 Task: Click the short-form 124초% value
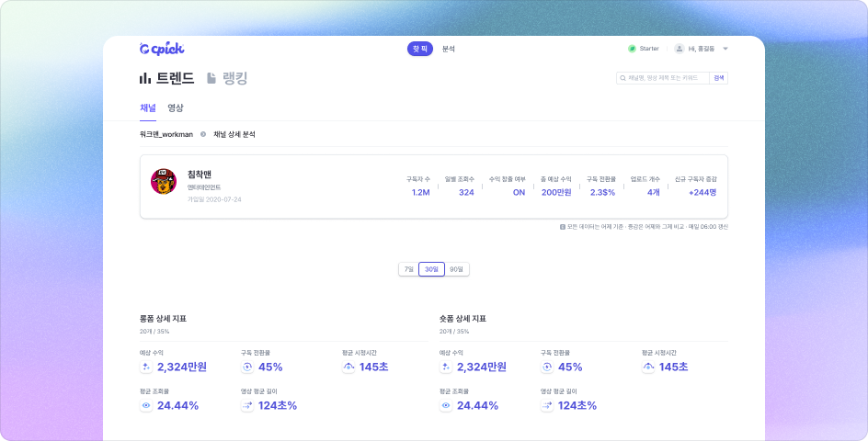tap(577, 405)
